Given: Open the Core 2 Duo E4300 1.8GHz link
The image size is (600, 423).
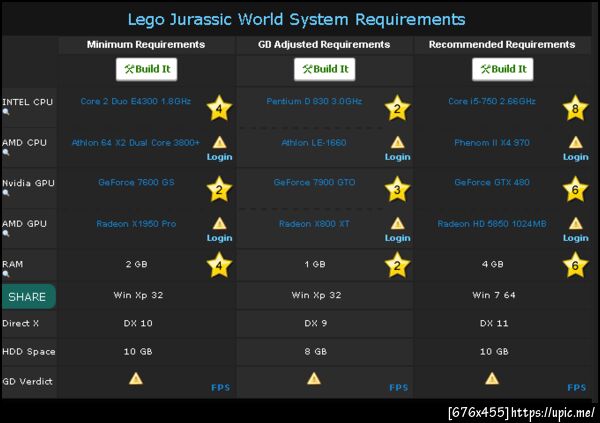Looking at the screenshot, I should pyautogui.click(x=135, y=101).
